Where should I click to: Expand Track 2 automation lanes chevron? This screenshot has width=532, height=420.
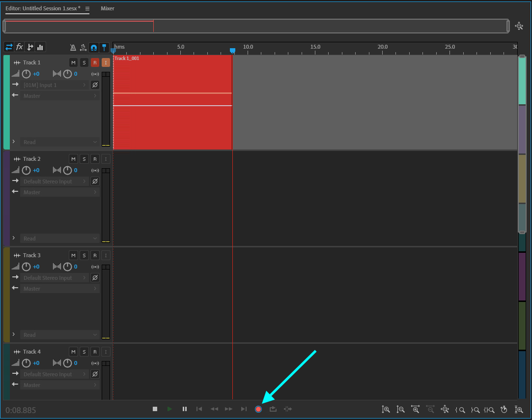pos(14,238)
